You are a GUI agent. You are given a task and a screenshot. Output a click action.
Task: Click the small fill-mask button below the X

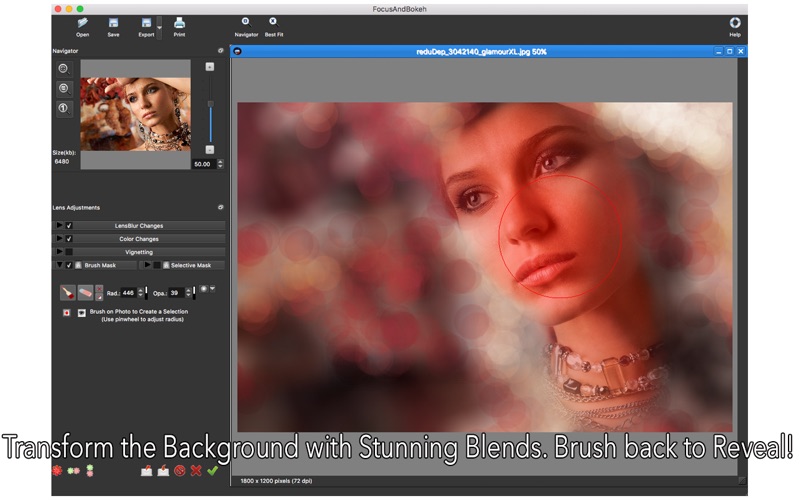tap(99, 296)
